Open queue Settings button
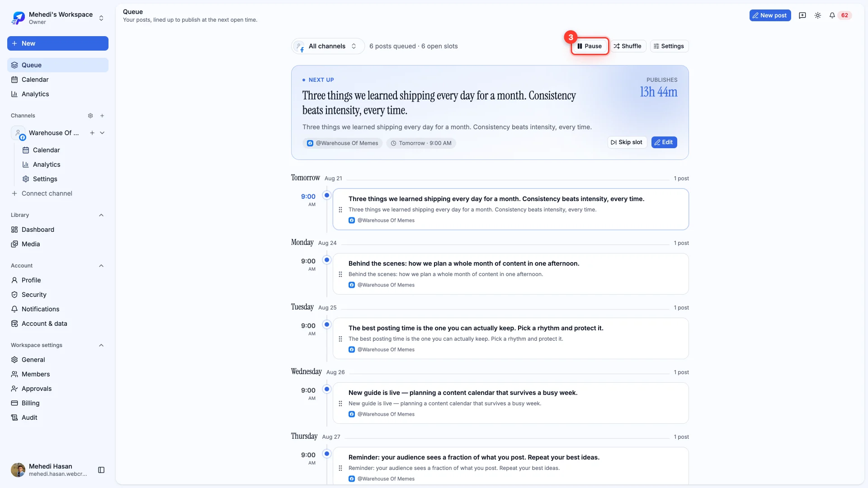The image size is (868, 488). (669, 46)
